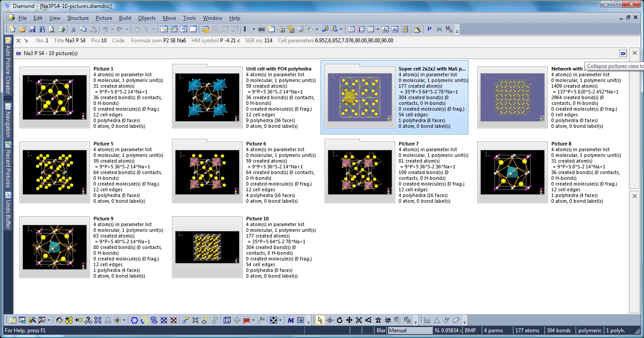
Task: Click the binoculars Find icon
Action: (x=41, y=29)
